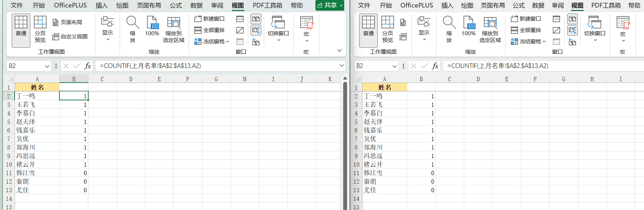Click the split window icon in left window

click(240, 19)
